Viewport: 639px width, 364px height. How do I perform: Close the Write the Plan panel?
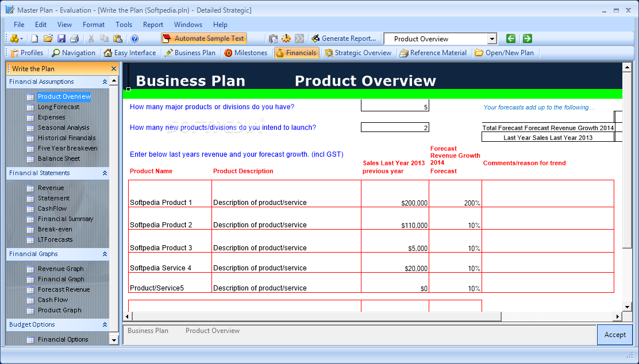[x=114, y=69]
